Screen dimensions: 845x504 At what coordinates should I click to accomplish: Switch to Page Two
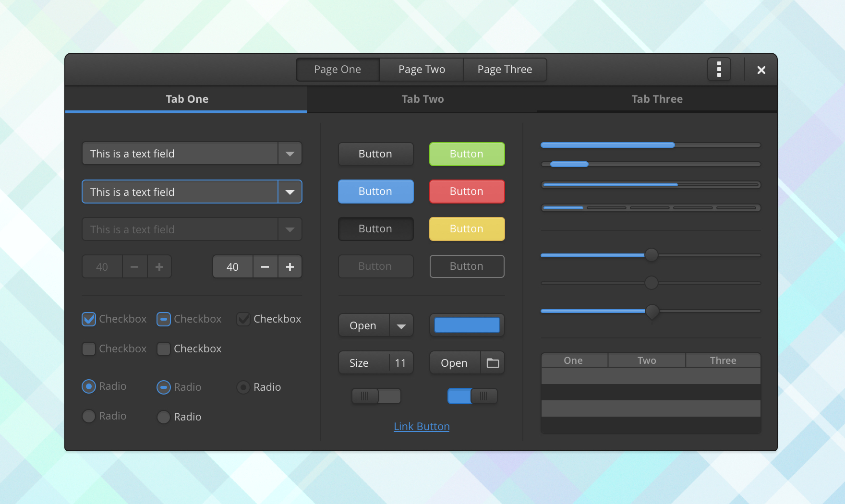422,70
